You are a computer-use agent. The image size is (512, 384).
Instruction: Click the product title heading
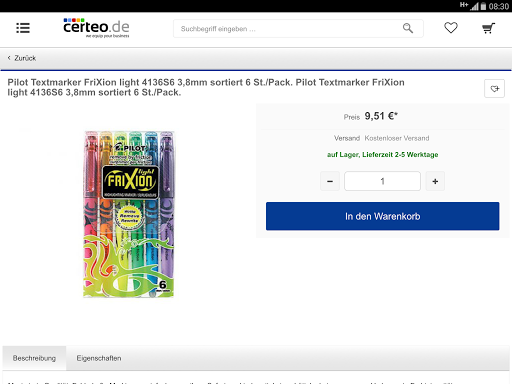pos(206,87)
